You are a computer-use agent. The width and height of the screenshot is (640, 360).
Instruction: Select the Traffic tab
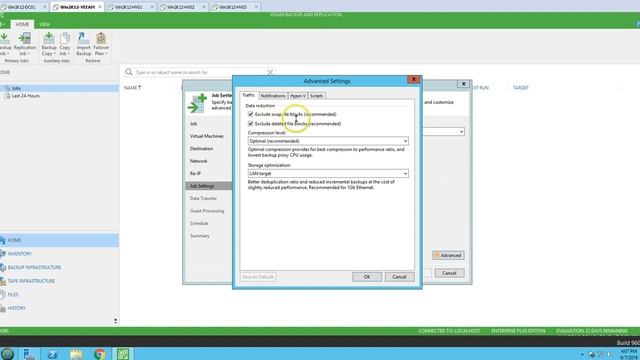point(249,95)
